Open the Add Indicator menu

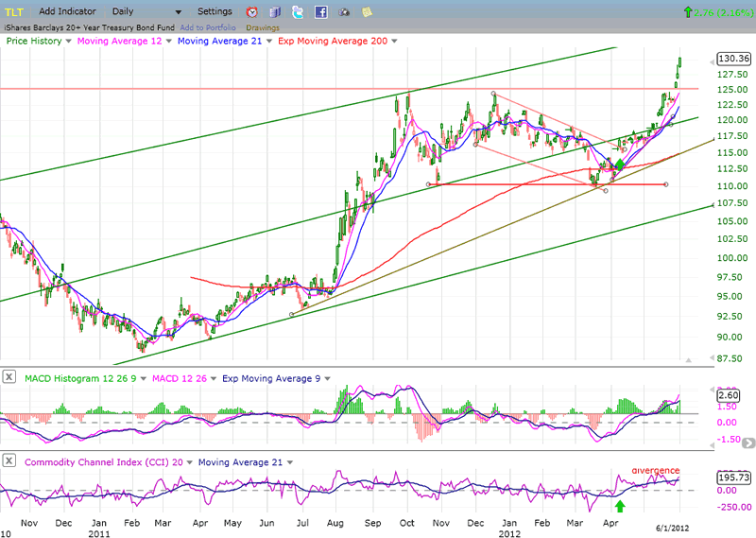point(68,11)
